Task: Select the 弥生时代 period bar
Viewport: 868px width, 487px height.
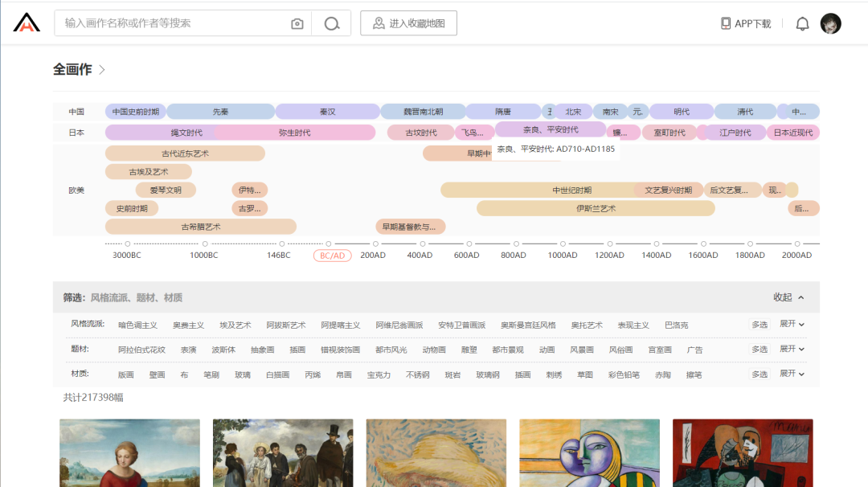Action: 294,133
